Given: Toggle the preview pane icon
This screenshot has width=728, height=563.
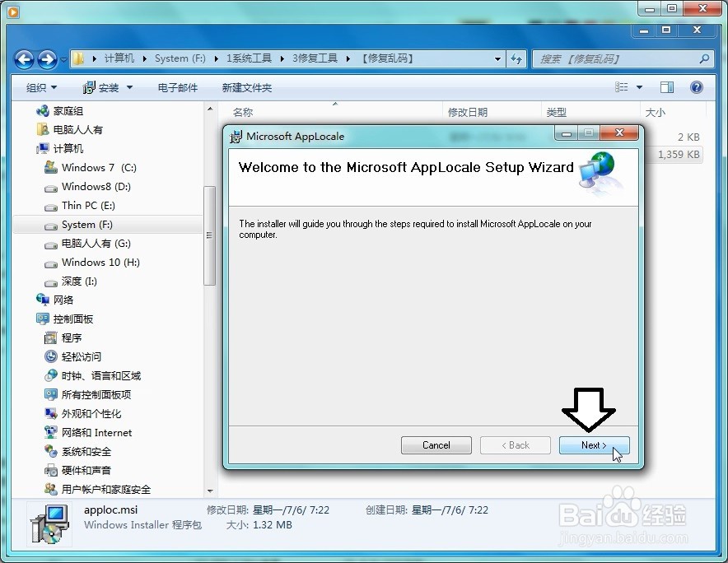Looking at the screenshot, I should 667,86.
